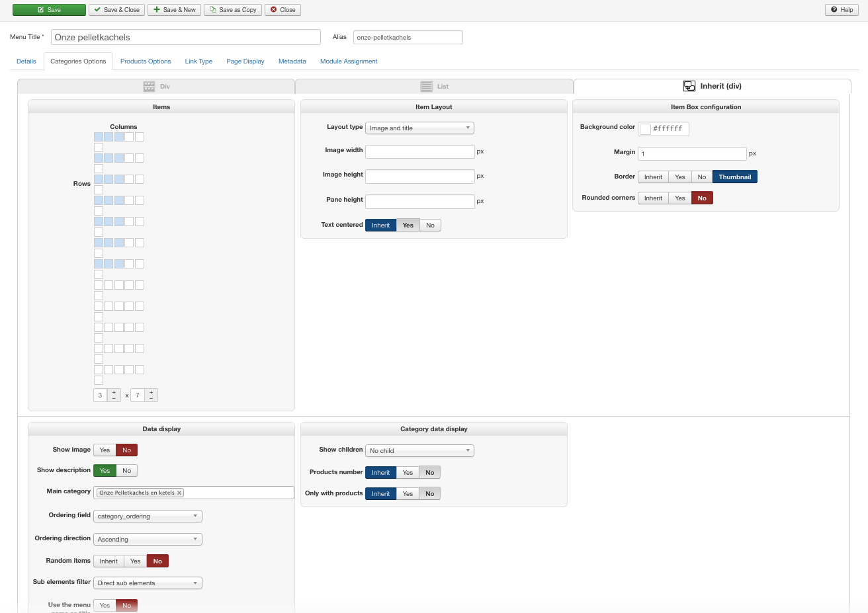This screenshot has width=868, height=613.
Task: Click the columns count number box
Action: (101, 395)
